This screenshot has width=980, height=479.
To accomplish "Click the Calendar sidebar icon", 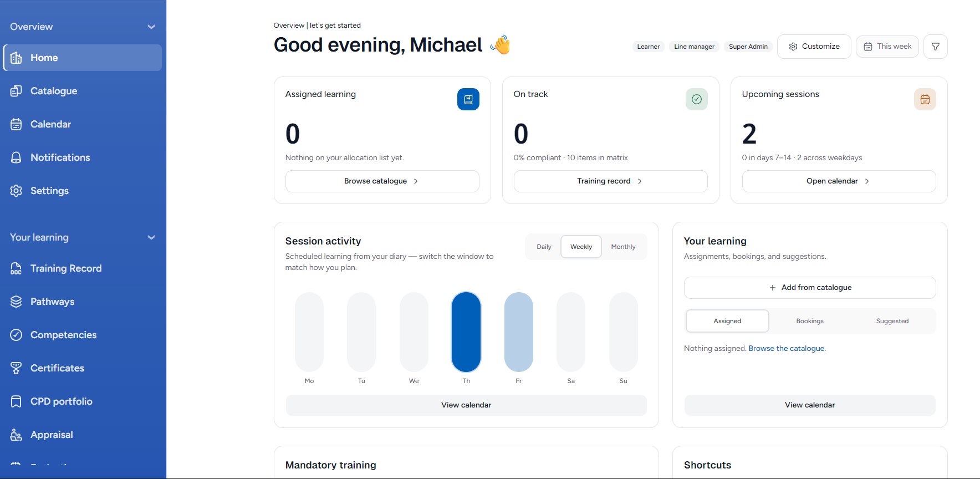I will [16, 124].
